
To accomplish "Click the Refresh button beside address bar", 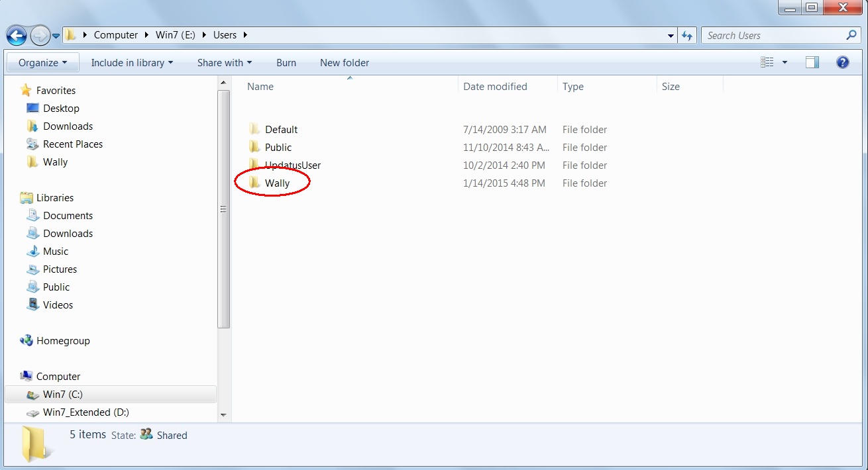I will click(x=687, y=36).
